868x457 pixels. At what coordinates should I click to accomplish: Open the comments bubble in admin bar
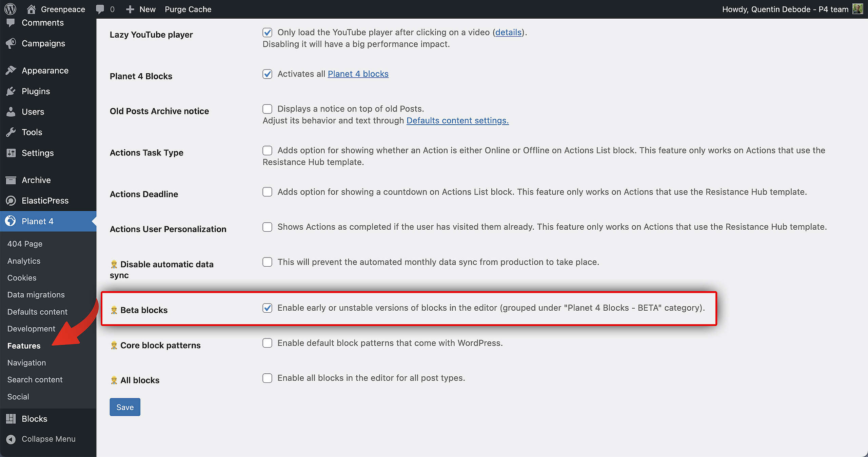click(x=100, y=9)
